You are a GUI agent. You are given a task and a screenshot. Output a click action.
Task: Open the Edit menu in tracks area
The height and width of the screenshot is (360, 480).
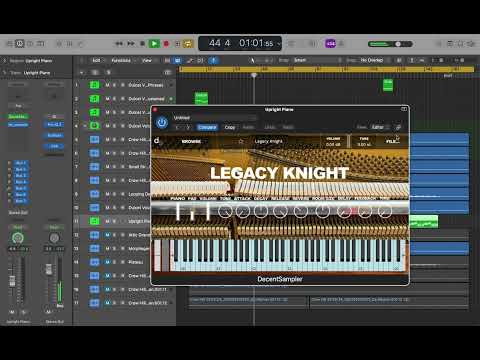pyautogui.click(x=96, y=60)
